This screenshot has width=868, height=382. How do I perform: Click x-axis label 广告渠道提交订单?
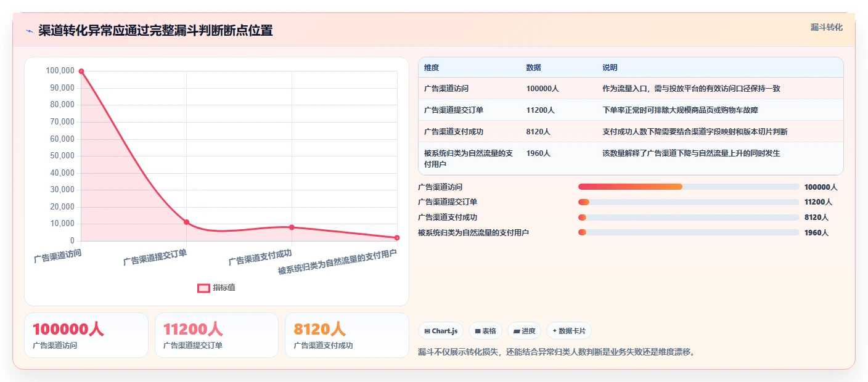click(x=155, y=258)
